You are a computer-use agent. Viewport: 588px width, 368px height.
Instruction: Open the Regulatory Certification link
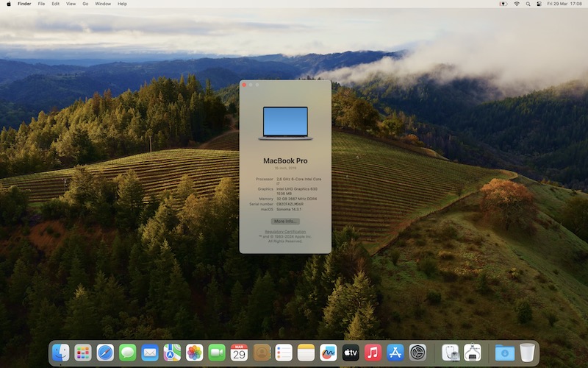pyautogui.click(x=285, y=231)
